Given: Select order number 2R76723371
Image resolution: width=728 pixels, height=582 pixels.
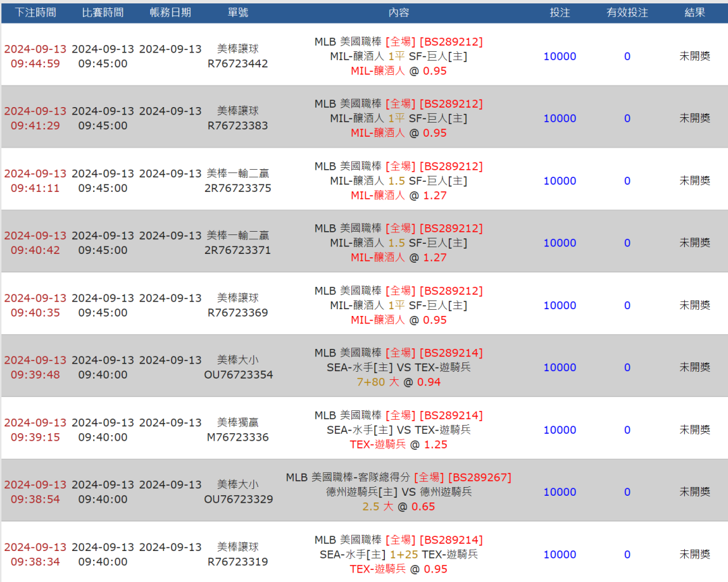Looking at the screenshot, I should [x=238, y=250].
